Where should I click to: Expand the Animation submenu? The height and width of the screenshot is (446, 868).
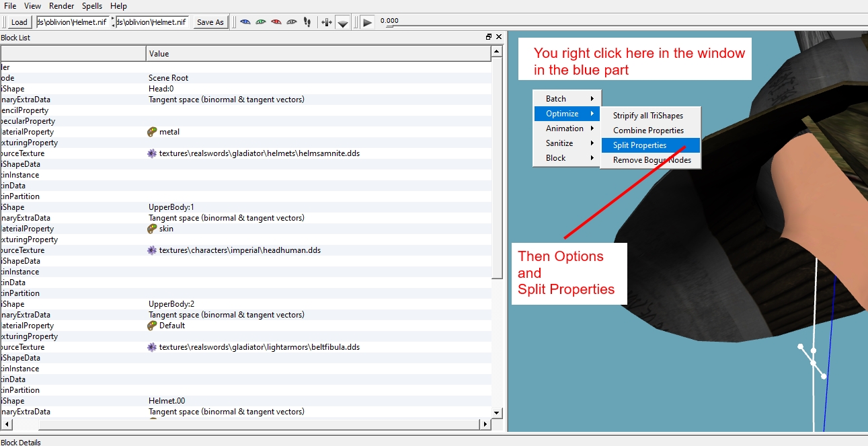pos(567,128)
